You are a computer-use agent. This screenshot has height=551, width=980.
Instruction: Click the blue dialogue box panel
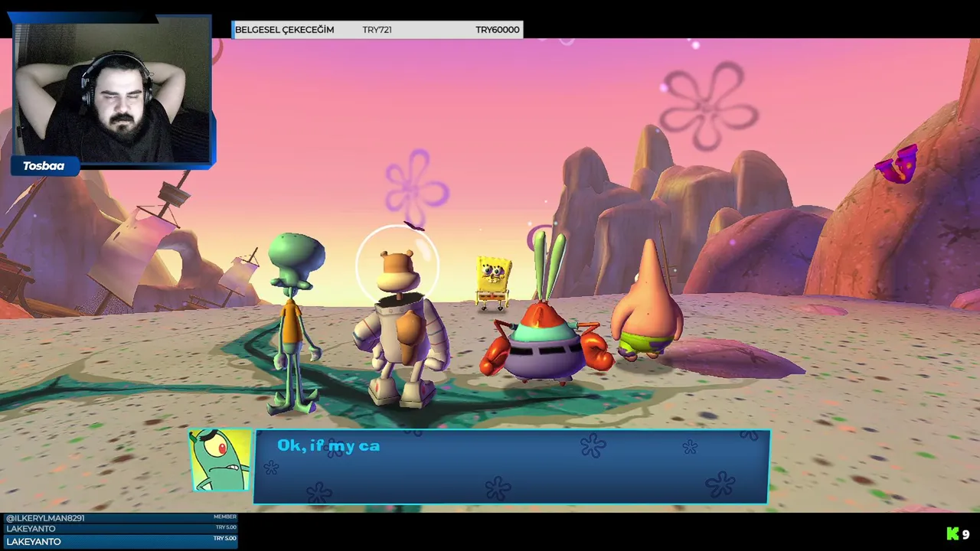click(x=511, y=467)
